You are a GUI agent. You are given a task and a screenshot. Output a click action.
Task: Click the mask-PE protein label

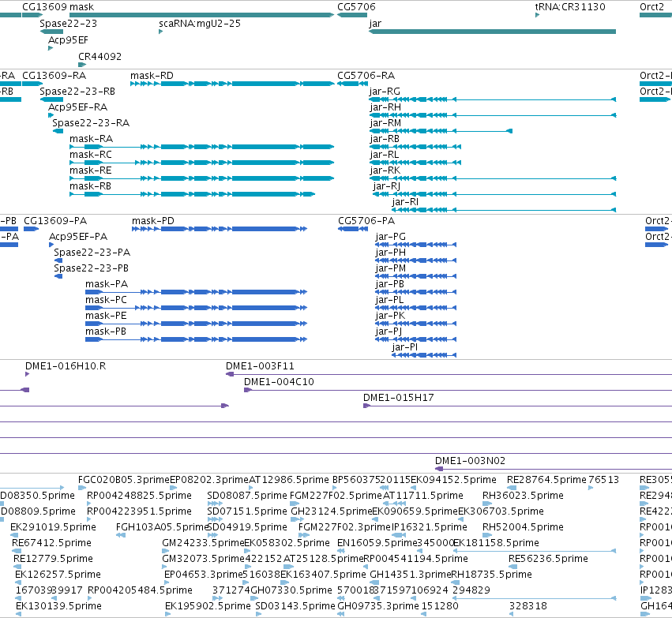click(x=106, y=316)
